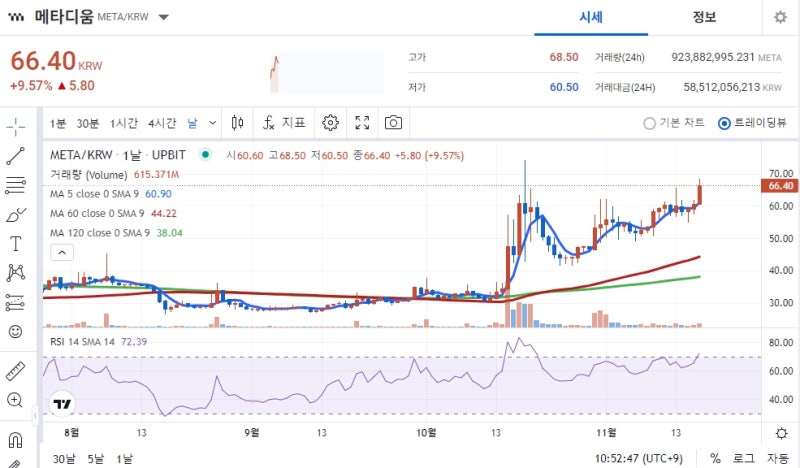This screenshot has width=800, height=468.
Task: Click the TradingView logo badge
Action: 62,404
